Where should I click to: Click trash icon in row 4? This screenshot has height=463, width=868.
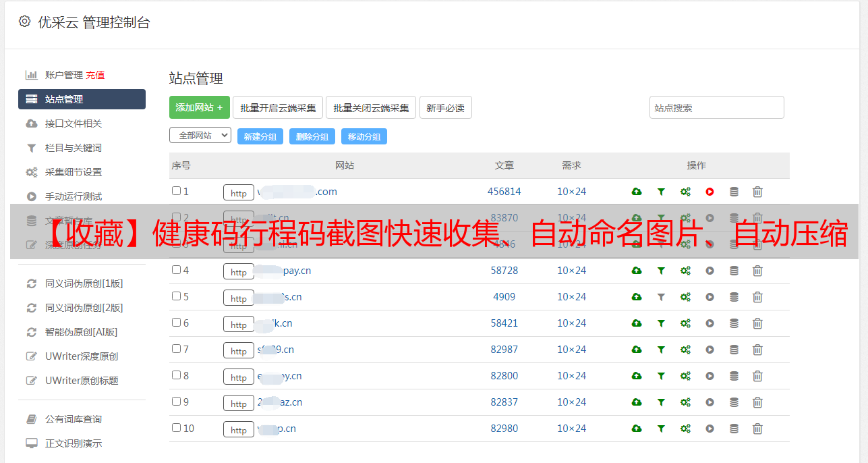pos(757,271)
